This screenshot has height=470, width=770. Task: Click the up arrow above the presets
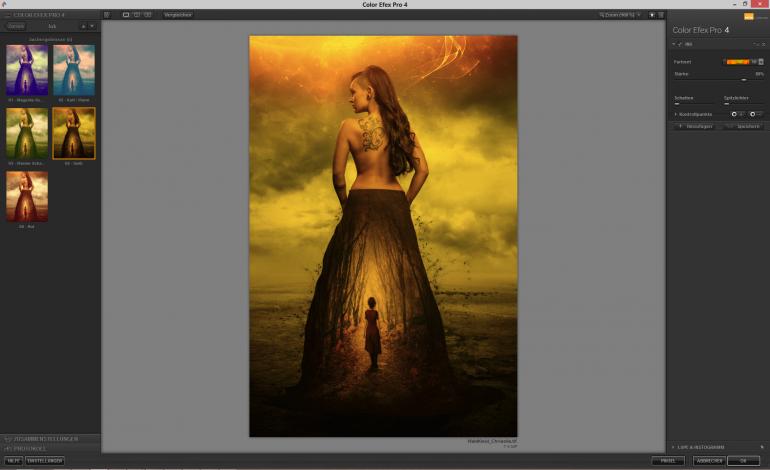pos(83,26)
